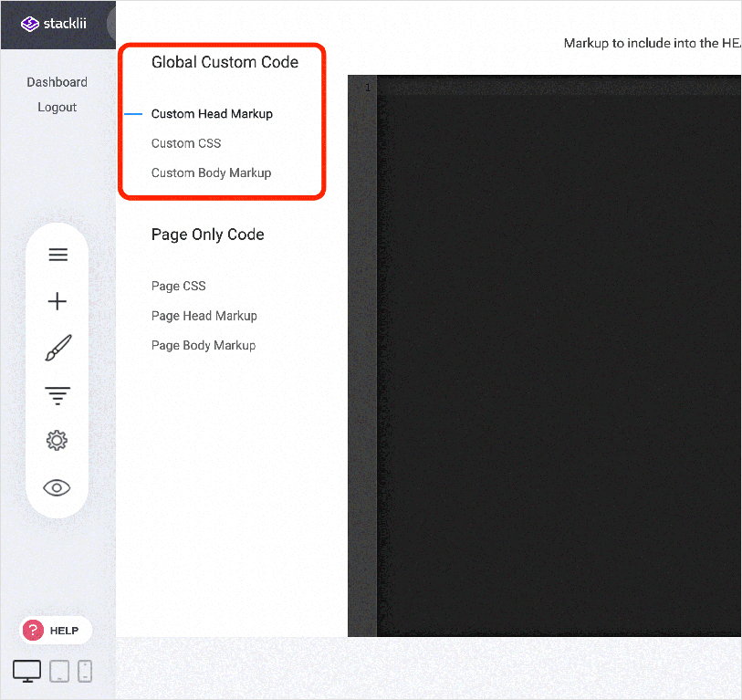Open settings via the gear icon
Screen dimensions: 742x700
coord(57,440)
